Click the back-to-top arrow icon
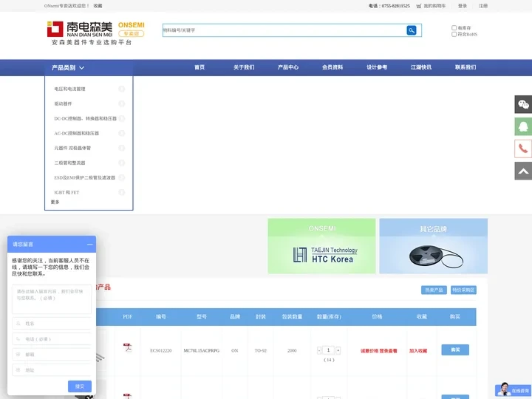Viewport: 532px width, 399px height. (x=523, y=171)
